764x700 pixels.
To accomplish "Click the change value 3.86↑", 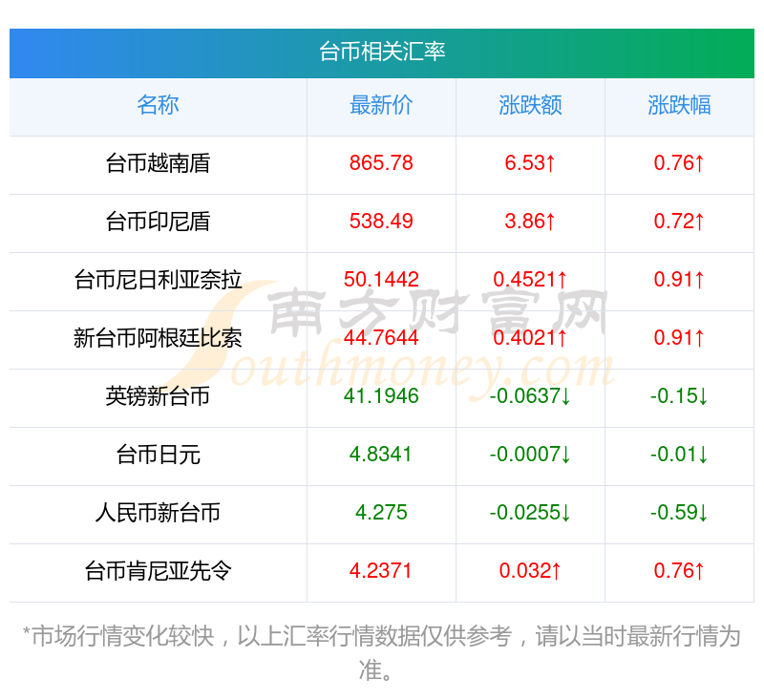I will [x=530, y=222].
